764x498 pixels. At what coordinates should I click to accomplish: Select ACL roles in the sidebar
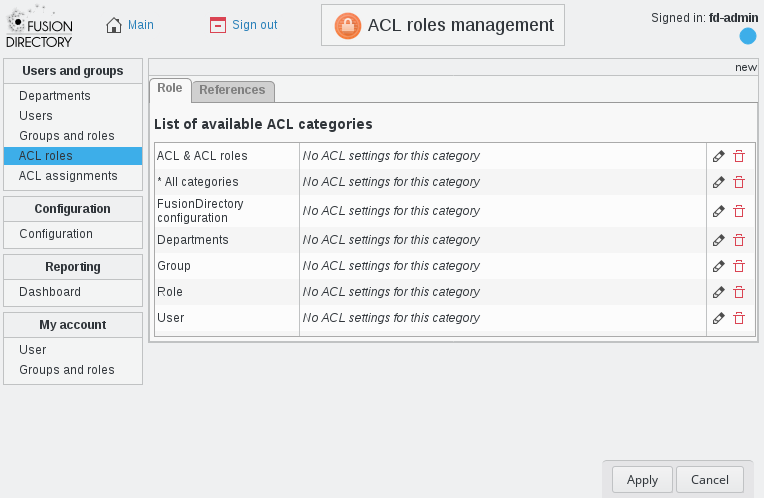[73, 156]
